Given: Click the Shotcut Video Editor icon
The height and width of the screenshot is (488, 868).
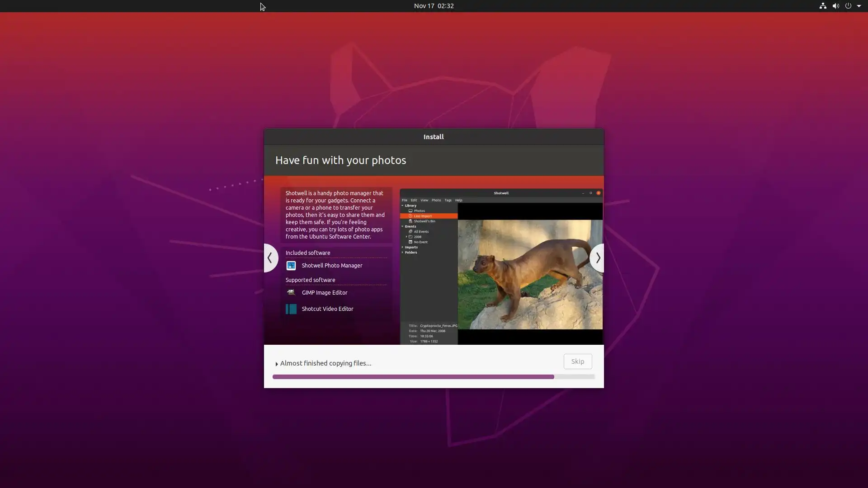Looking at the screenshot, I should point(291,309).
